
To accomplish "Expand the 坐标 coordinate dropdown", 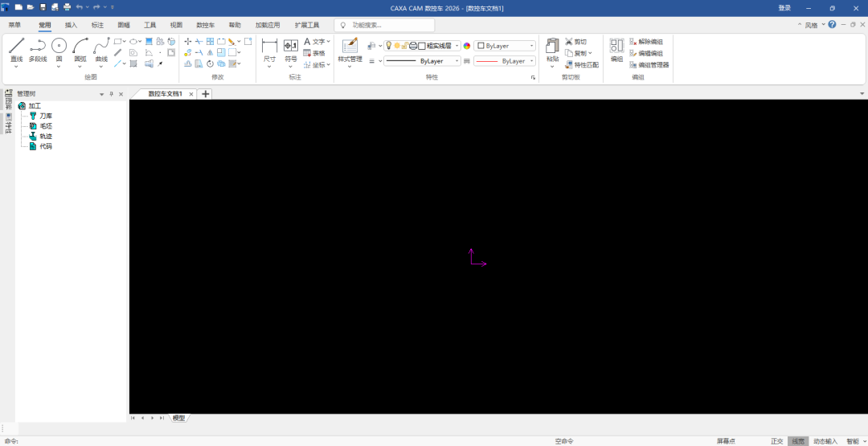I will [x=328, y=65].
